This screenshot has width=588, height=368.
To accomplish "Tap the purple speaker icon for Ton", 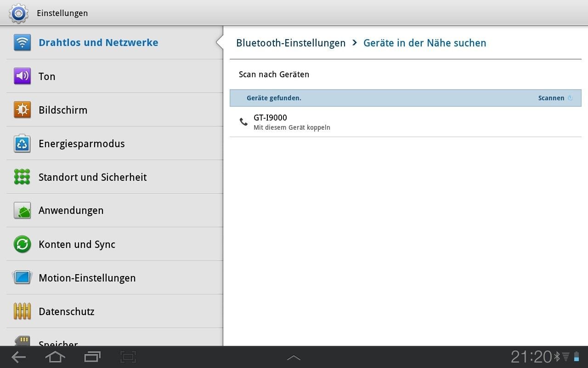I will point(22,76).
